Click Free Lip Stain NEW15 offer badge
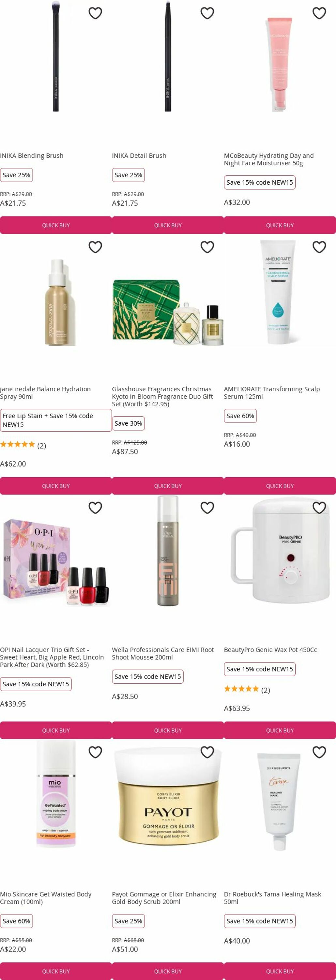The height and width of the screenshot is (980, 336). click(x=56, y=420)
